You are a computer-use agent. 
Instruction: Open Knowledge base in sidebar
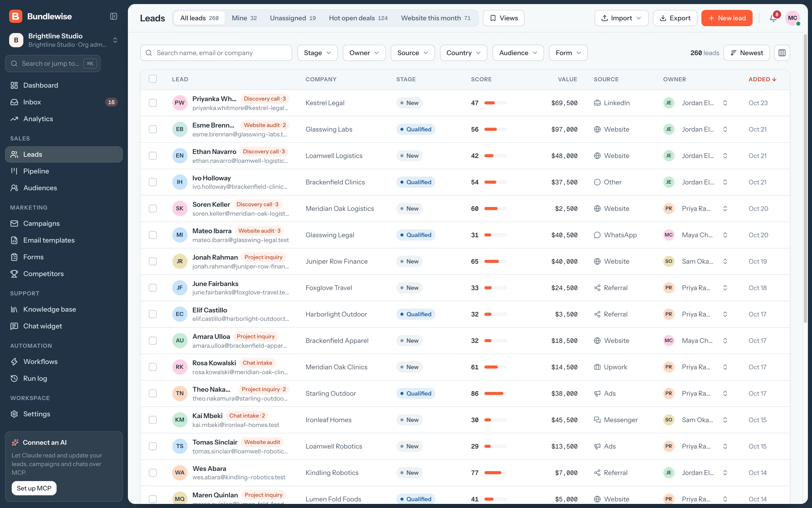[64, 309]
